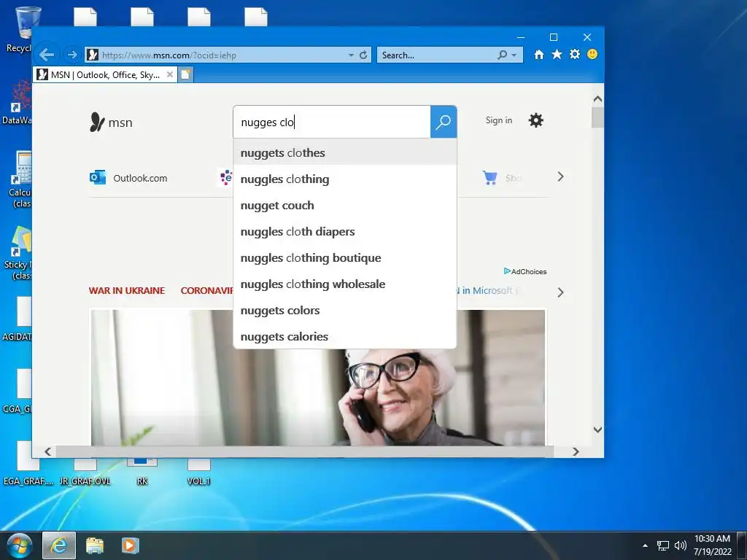The height and width of the screenshot is (560, 747).
Task: Choose suggestion "nugget couch"
Action: click(x=345, y=205)
